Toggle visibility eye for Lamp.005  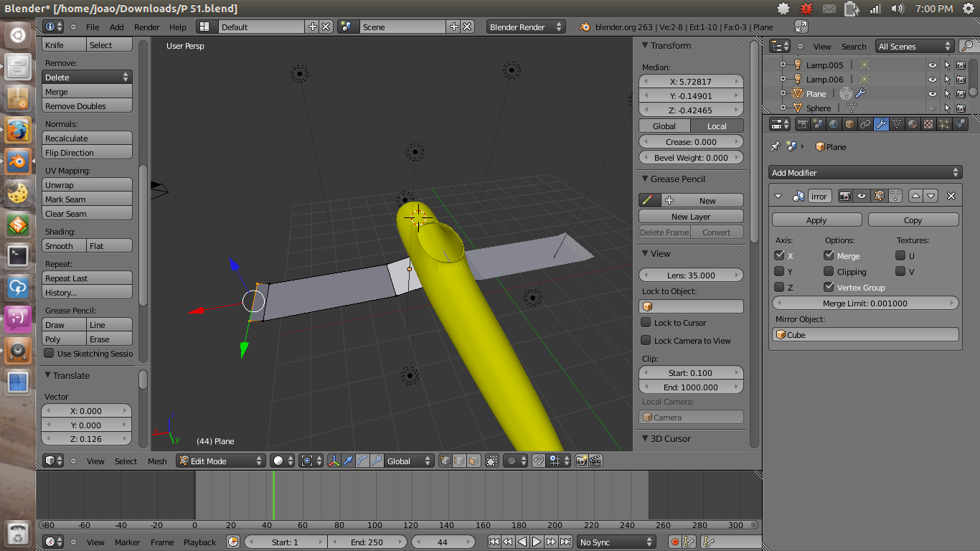(933, 65)
